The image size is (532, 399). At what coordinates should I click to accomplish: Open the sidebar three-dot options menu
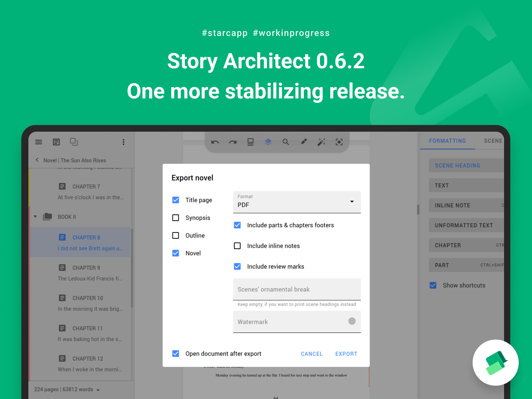[x=123, y=142]
